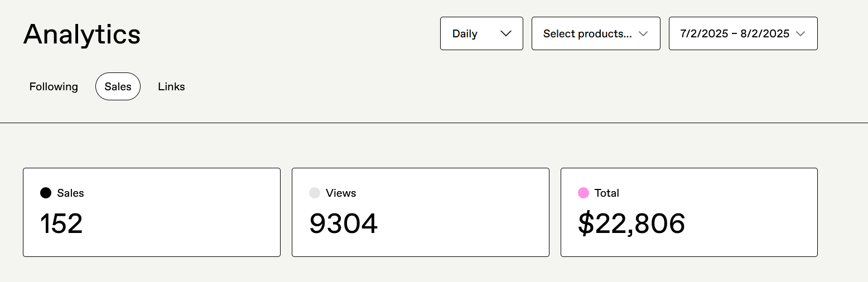The width and height of the screenshot is (868, 282).
Task: Click the Views label in the metric card
Action: (341, 193)
